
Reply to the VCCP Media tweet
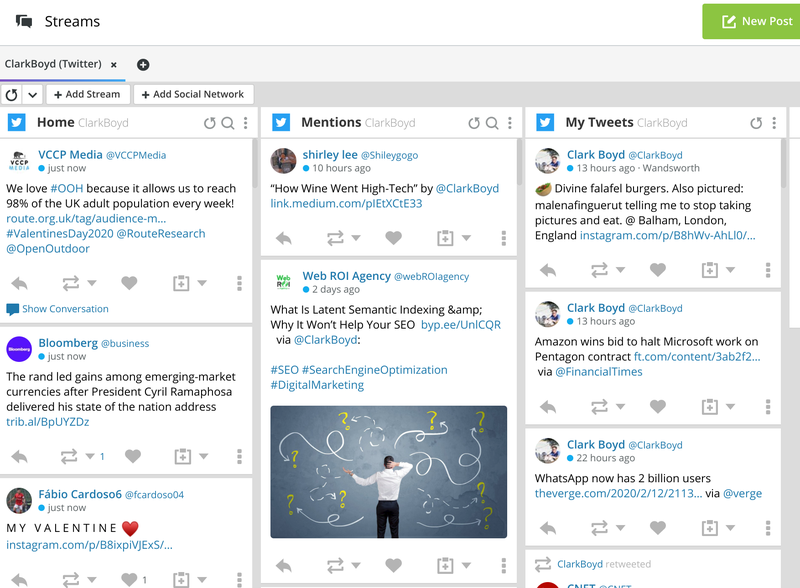19,283
